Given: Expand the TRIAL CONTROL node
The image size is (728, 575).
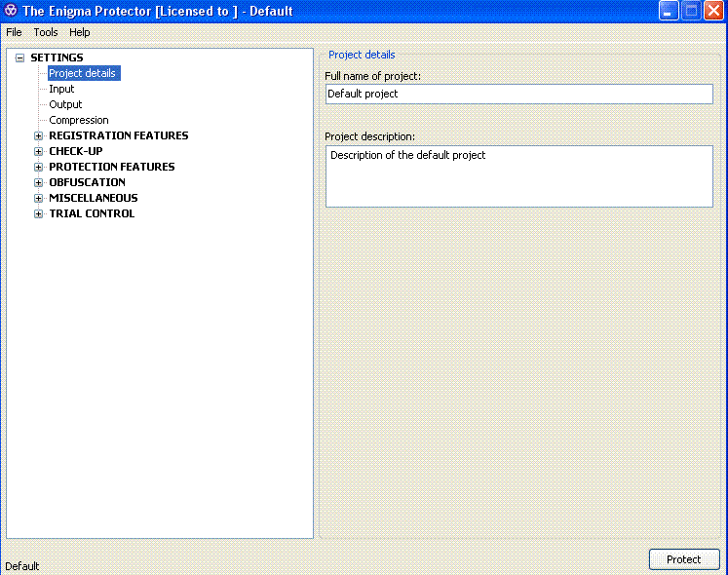Looking at the screenshot, I should [39, 213].
